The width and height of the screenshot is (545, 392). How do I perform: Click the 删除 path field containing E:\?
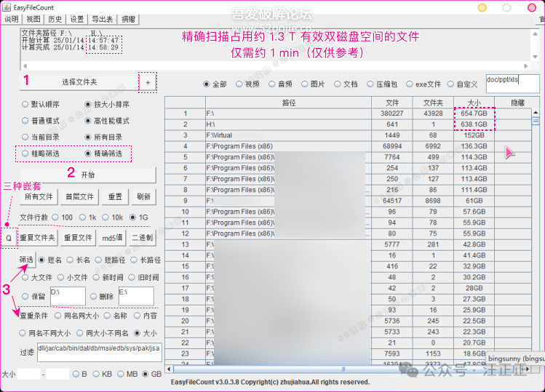pyautogui.click(x=136, y=297)
